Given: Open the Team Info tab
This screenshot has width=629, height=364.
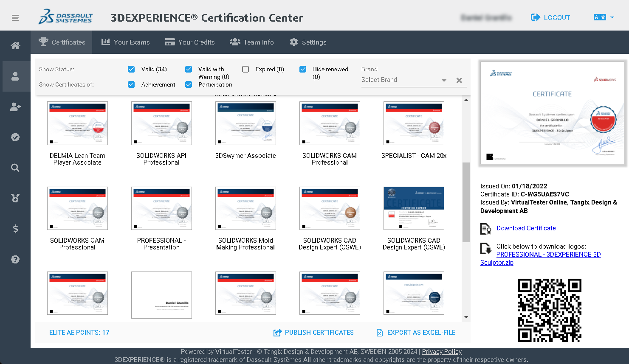Looking at the screenshot, I should [x=252, y=42].
